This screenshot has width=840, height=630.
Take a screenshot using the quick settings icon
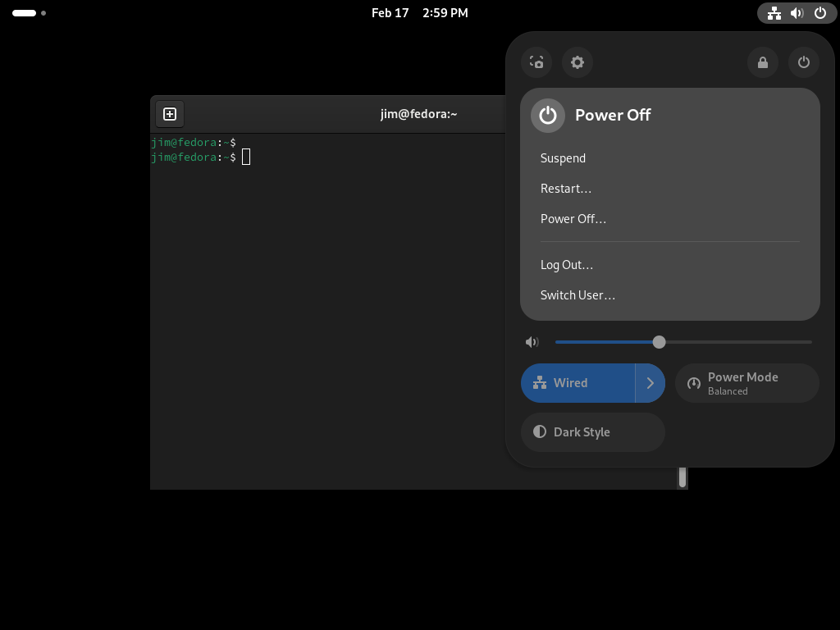pos(536,62)
